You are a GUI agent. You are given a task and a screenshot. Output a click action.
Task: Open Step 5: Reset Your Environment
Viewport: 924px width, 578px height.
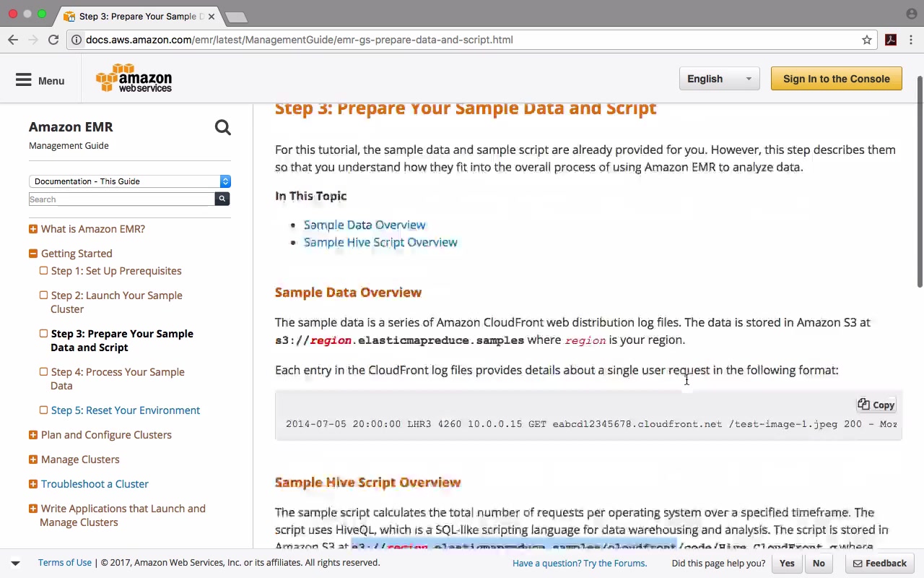coord(126,410)
